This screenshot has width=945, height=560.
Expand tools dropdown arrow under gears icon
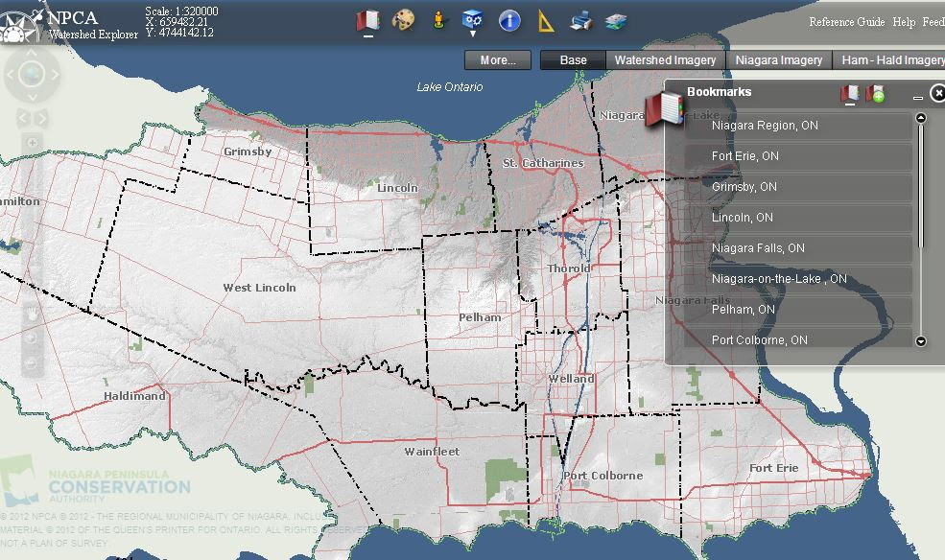pyautogui.click(x=473, y=34)
